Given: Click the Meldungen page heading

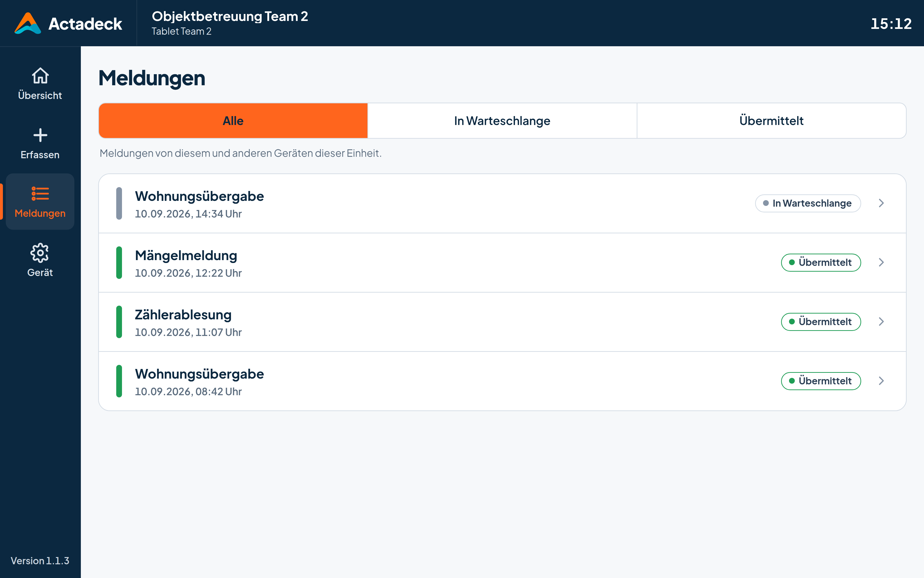Looking at the screenshot, I should (x=152, y=78).
